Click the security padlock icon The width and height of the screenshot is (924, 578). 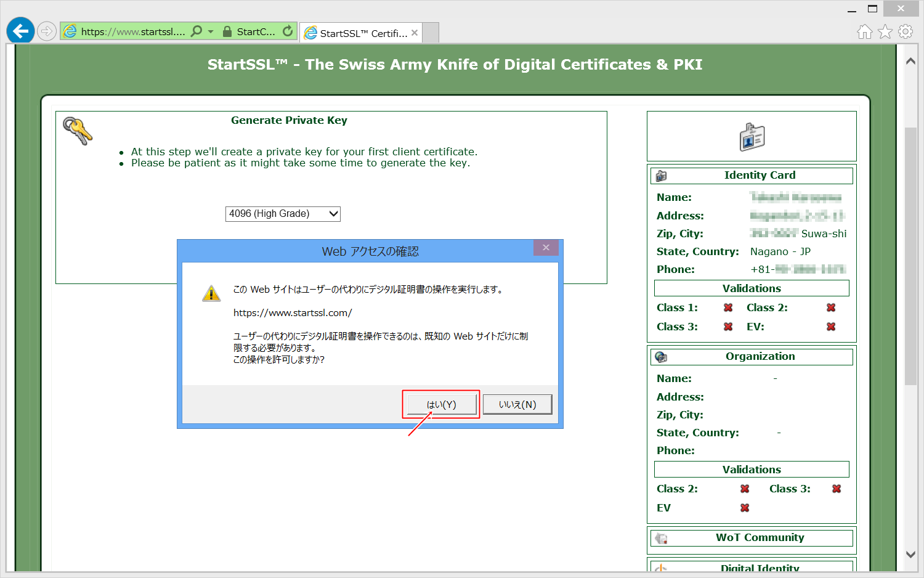coord(227,31)
